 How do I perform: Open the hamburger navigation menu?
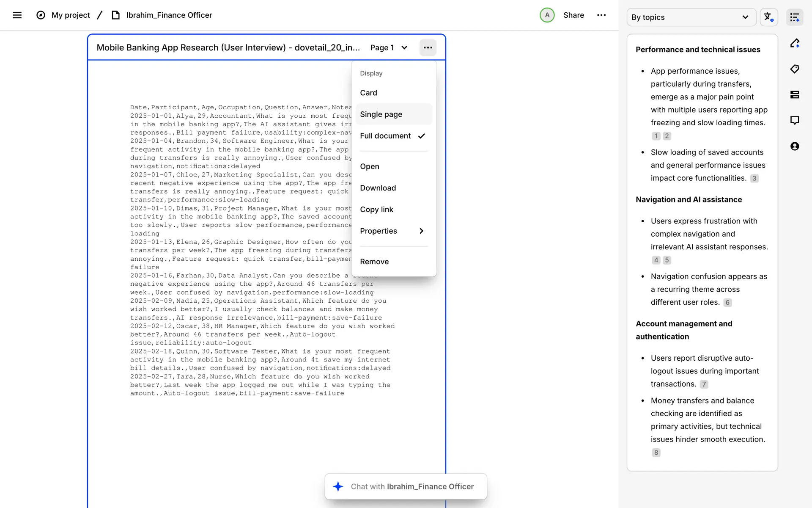tap(17, 15)
